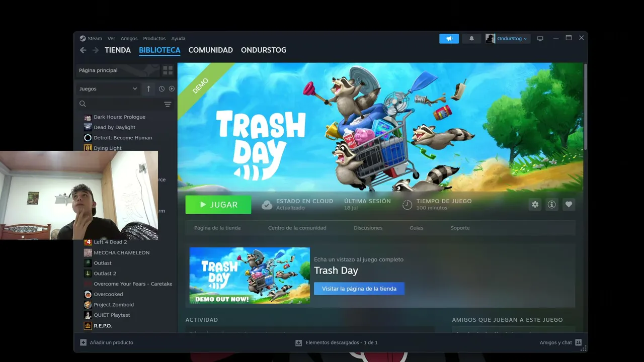Click the OndurStog profile avatar picture
Image resolution: width=644 pixels, height=362 pixels.
pyautogui.click(x=490, y=39)
